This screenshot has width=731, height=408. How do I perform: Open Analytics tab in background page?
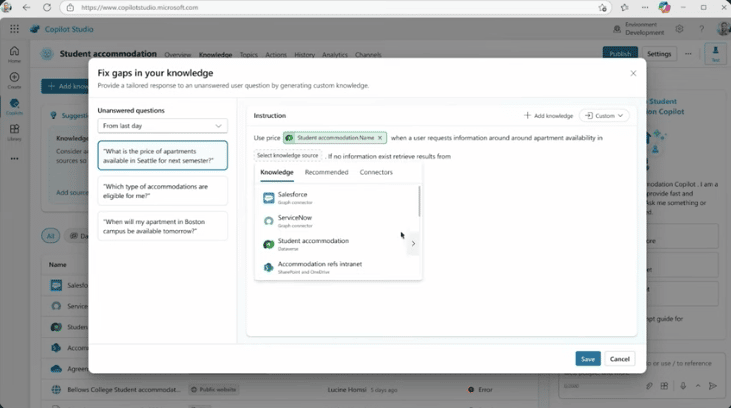click(x=335, y=55)
